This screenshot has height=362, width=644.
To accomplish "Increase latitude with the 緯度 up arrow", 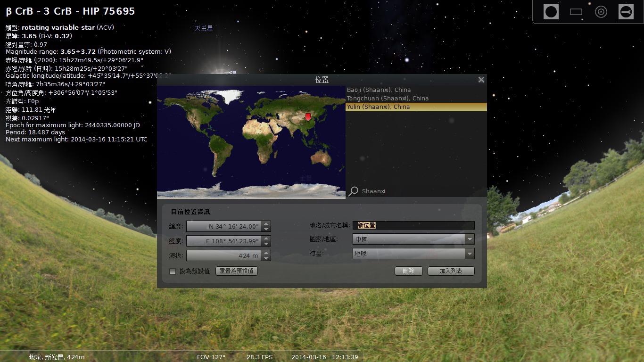I will coord(266,224).
